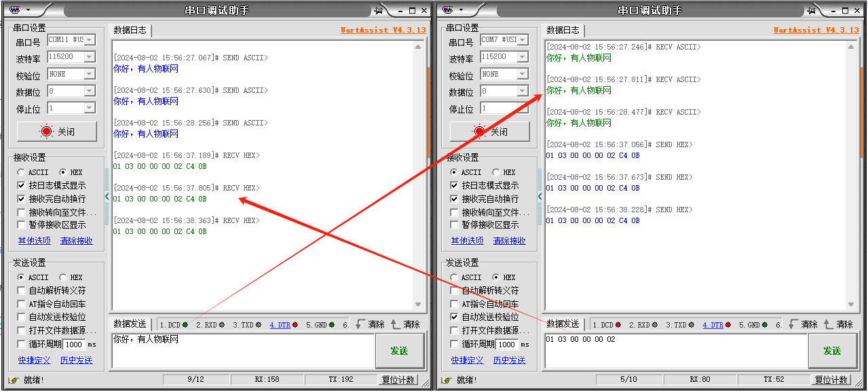Select 数据发送 tab in COM7 window
868x392 pixels.
pos(563,324)
